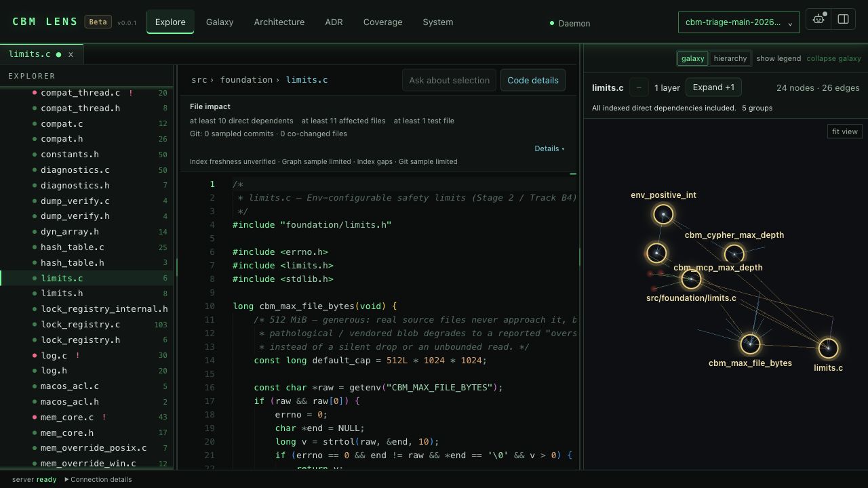Open the Explore tab
Image resolution: width=868 pixels, height=488 pixels.
click(x=170, y=22)
